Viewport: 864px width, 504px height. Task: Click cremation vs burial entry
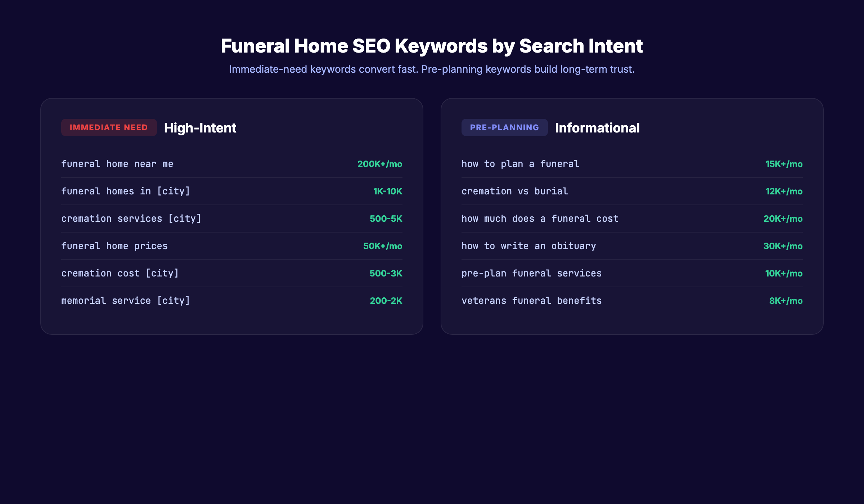(514, 191)
